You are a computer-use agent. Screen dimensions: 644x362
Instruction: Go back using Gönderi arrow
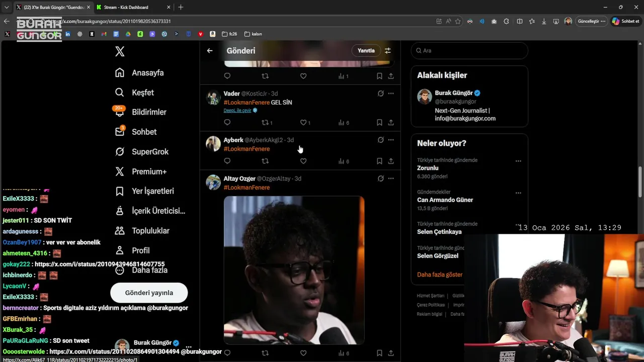(210, 51)
